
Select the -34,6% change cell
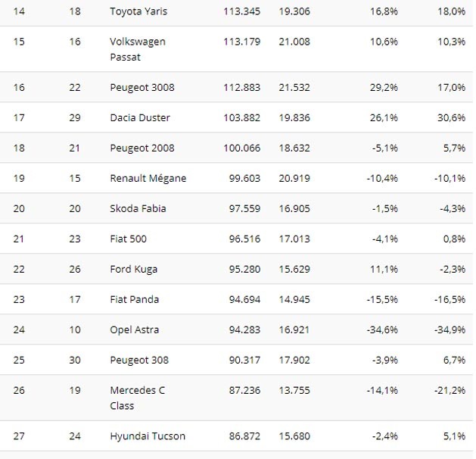pos(381,329)
